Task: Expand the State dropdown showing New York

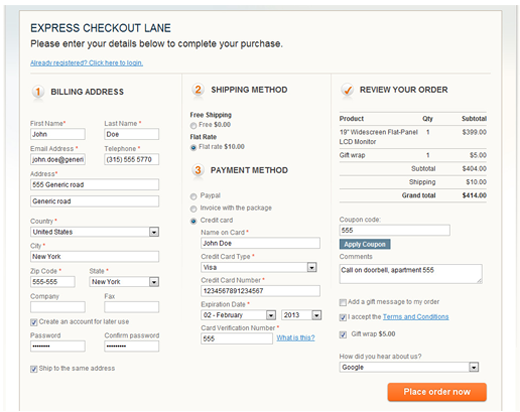Action: pos(124,282)
